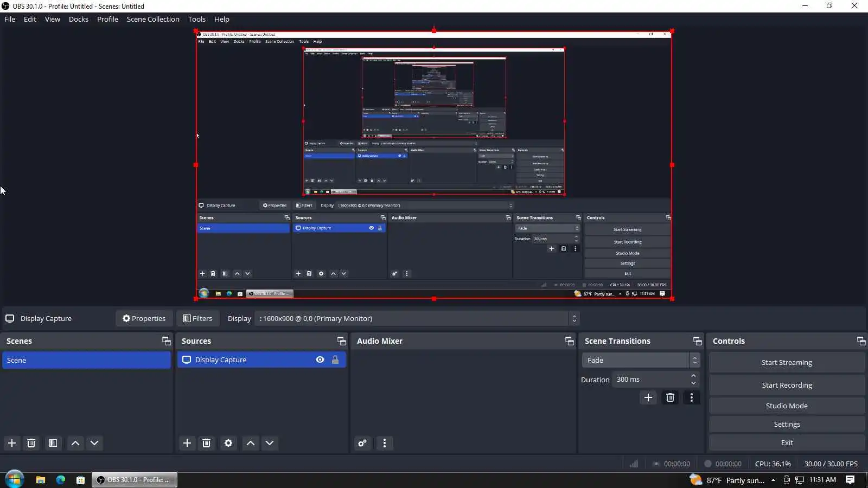Open the Help menu

click(222, 19)
